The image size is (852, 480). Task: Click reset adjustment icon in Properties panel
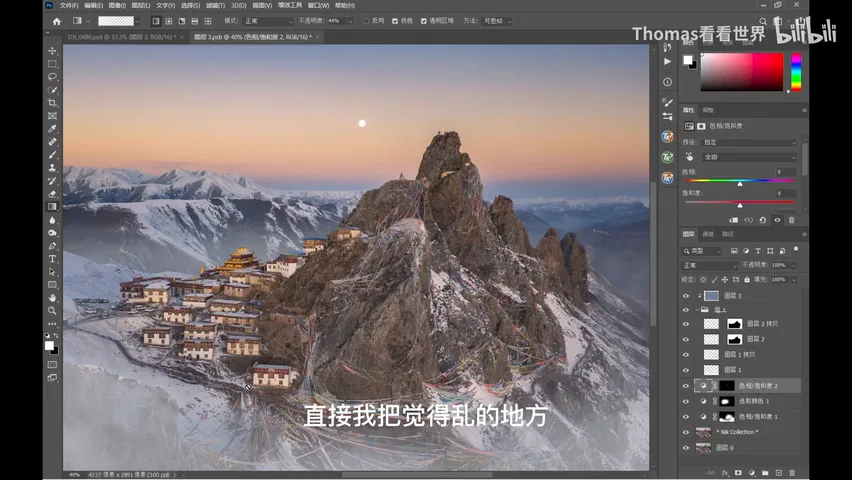762,220
